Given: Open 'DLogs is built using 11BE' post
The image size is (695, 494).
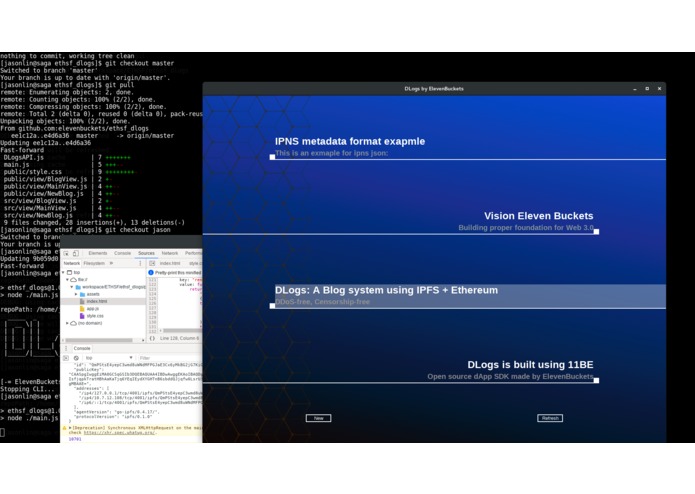Looking at the screenshot, I should (530, 365).
